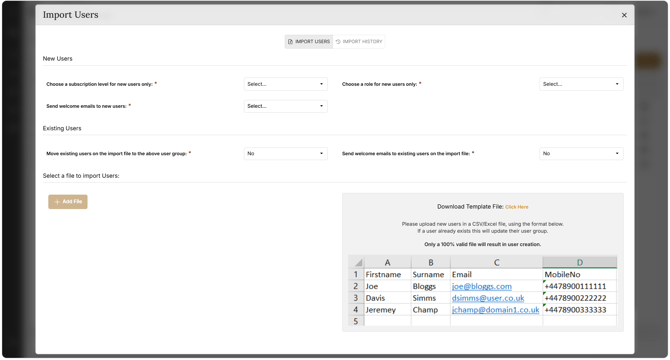Open the move existing users to user group dropdown

point(285,153)
